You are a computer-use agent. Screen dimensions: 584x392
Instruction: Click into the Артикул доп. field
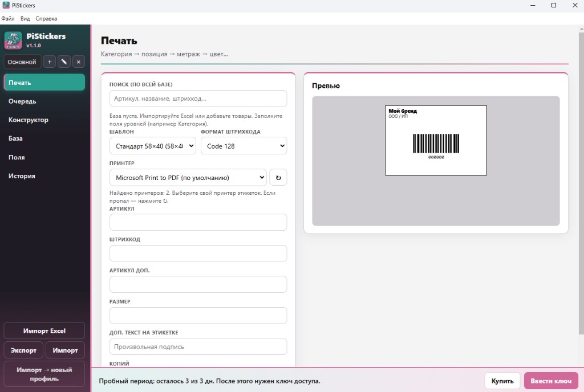(x=198, y=284)
